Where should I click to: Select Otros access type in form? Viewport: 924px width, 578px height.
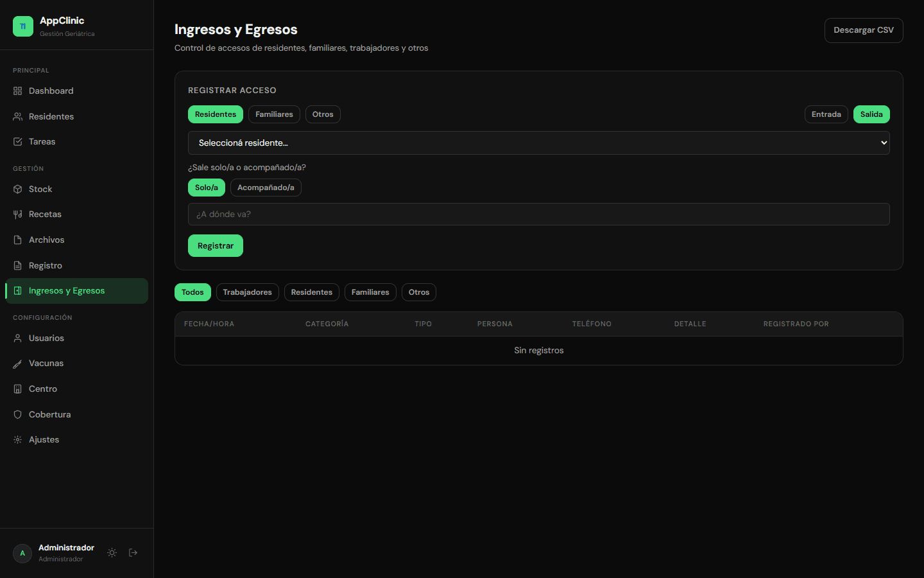[x=323, y=114]
